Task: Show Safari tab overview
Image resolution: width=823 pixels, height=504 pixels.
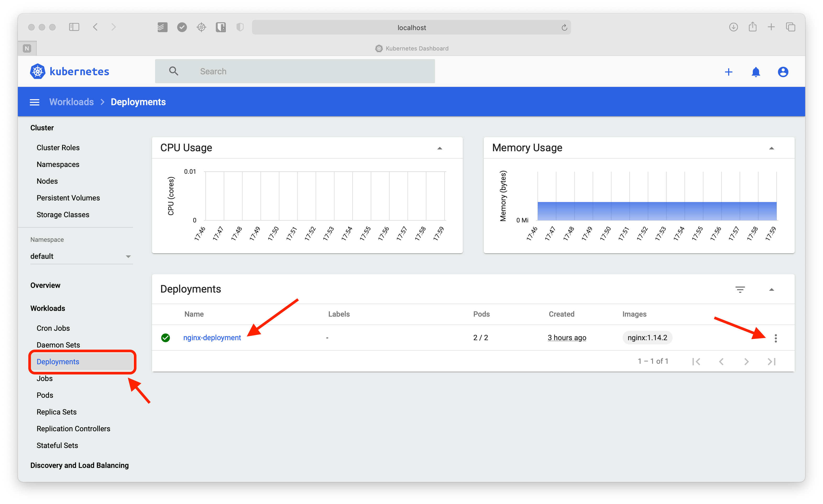Action: point(790,27)
